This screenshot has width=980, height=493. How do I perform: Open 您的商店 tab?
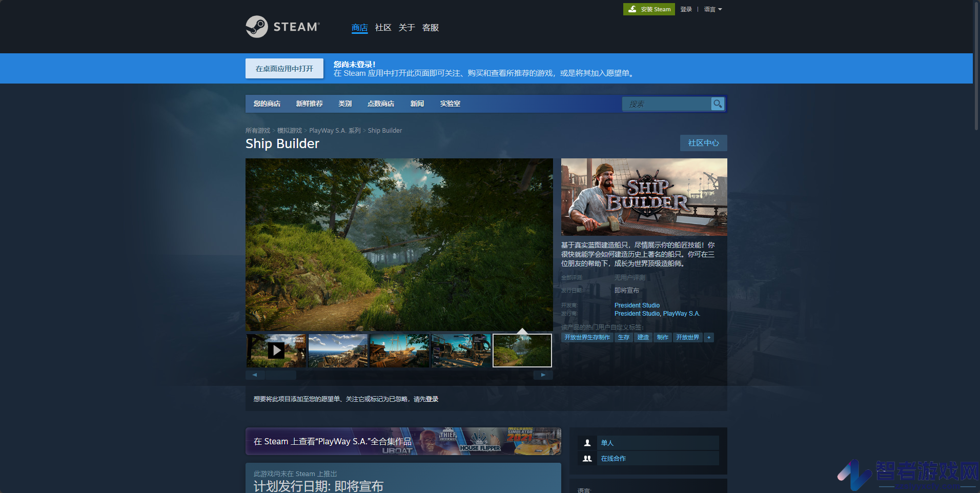tap(267, 104)
